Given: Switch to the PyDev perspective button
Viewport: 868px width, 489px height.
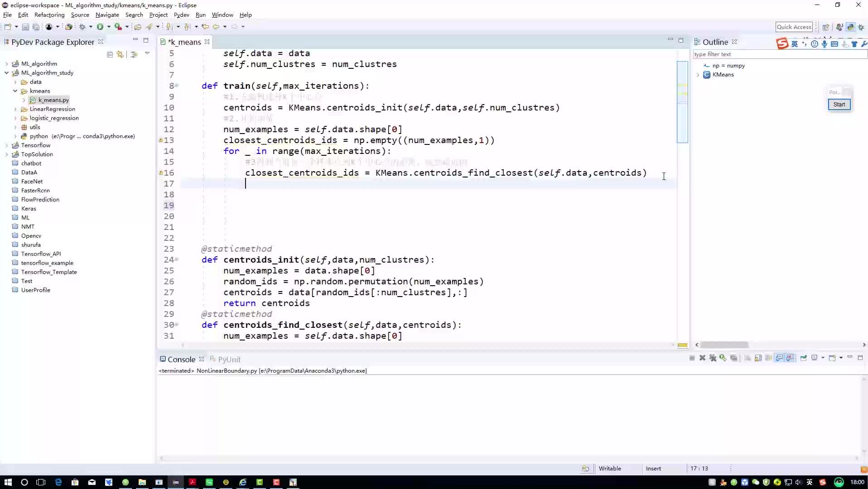Looking at the screenshot, I should click(x=850, y=27).
